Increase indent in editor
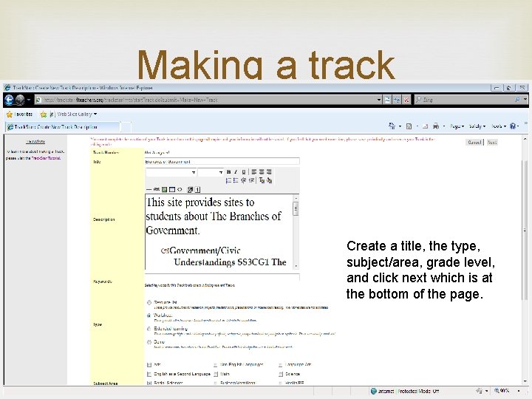 tap(251, 180)
